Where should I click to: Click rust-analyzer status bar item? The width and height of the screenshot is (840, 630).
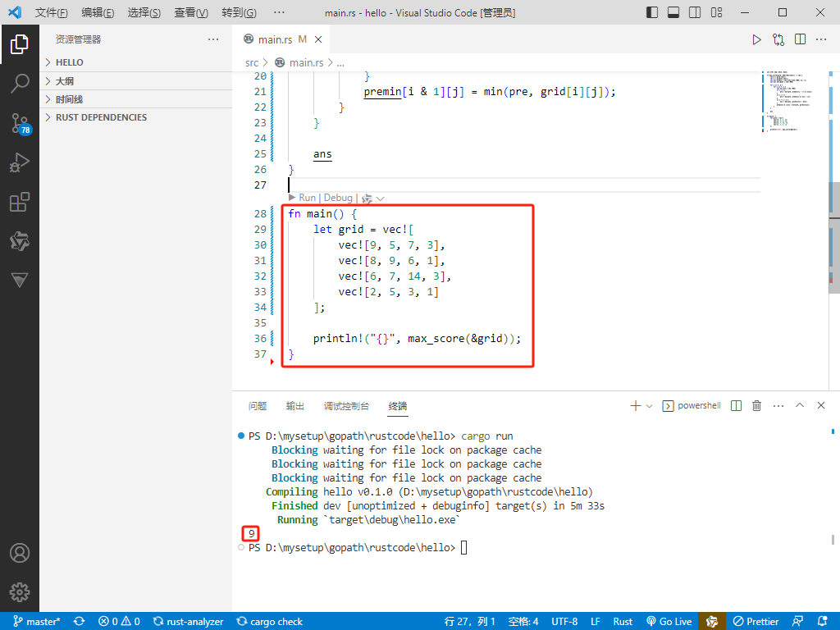[188, 622]
